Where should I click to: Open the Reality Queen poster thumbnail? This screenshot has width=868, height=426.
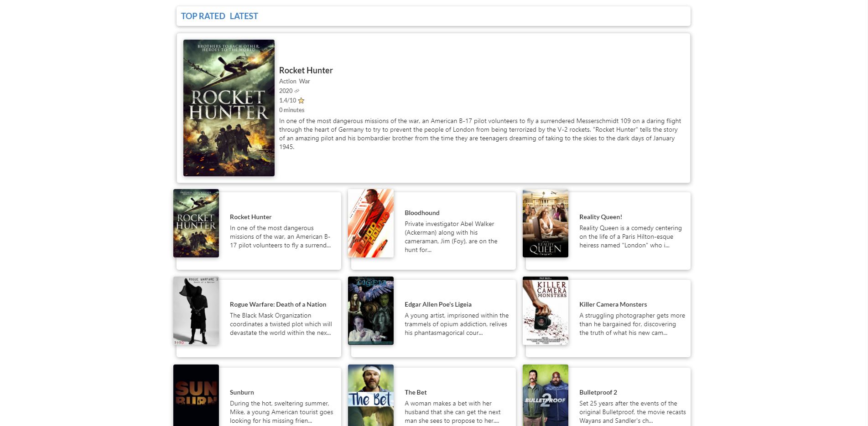[x=546, y=223]
